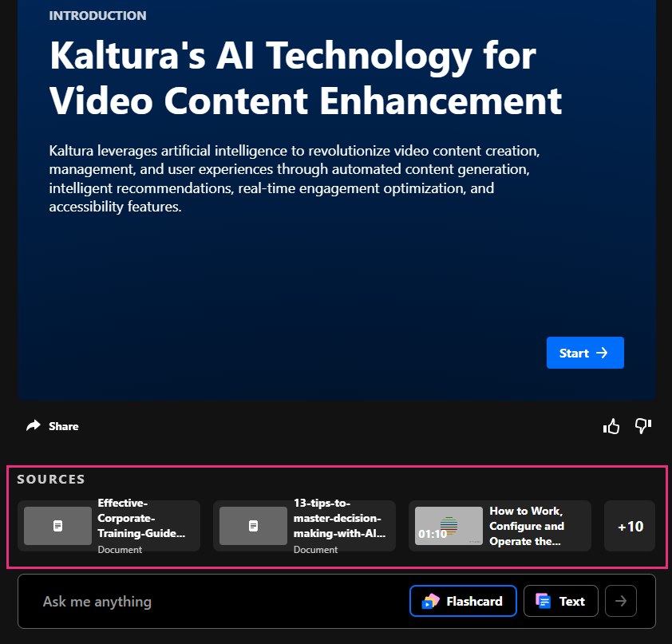Select the Flashcard mode button
Image resolution: width=672 pixels, height=644 pixels.
click(x=463, y=601)
